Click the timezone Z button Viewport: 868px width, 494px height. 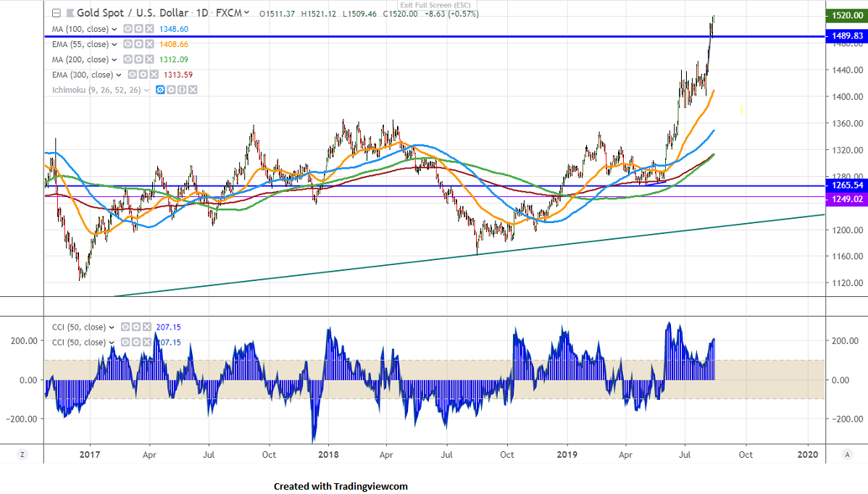pyautogui.click(x=22, y=454)
